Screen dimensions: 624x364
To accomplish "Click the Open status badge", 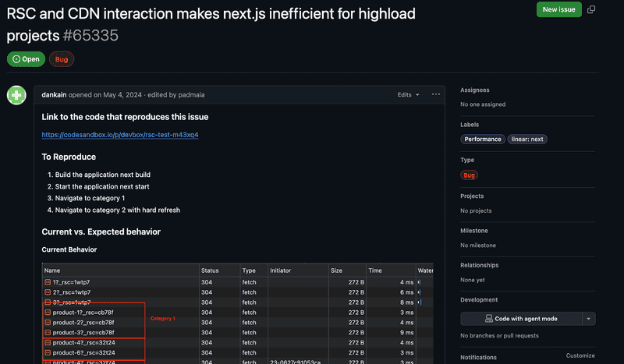I will (x=27, y=59).
